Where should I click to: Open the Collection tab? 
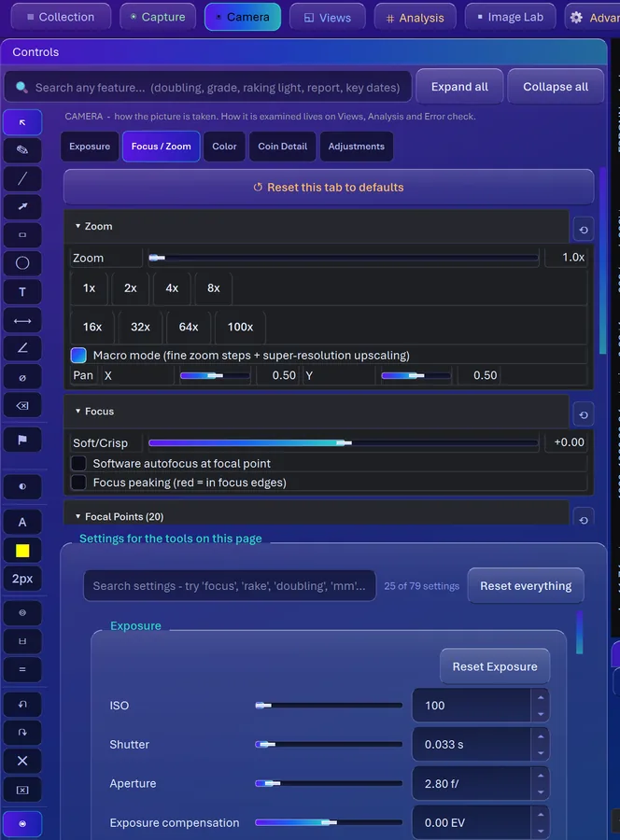tap(61, 17)
